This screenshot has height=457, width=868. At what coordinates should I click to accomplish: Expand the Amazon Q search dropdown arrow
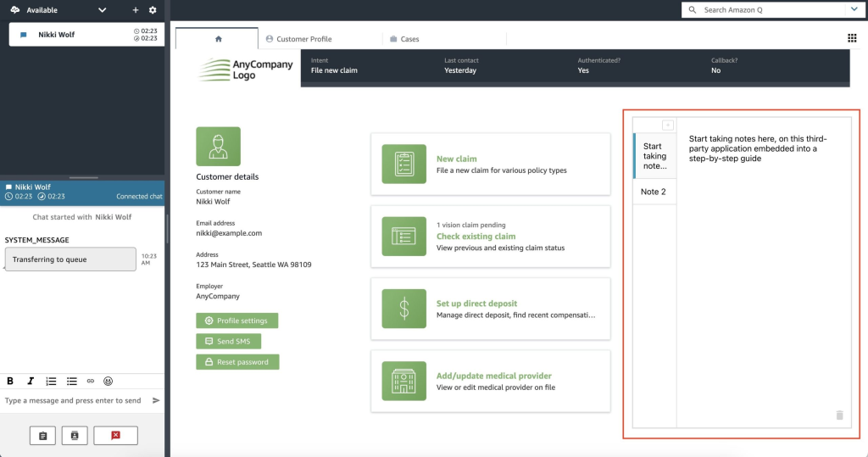pyautogui.click(x=854, y=10)
